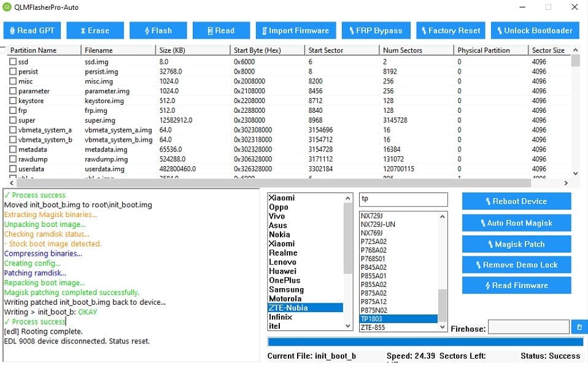Click the Size (KB) column header
Screen dimensions: 588x366
coord(193,50)
